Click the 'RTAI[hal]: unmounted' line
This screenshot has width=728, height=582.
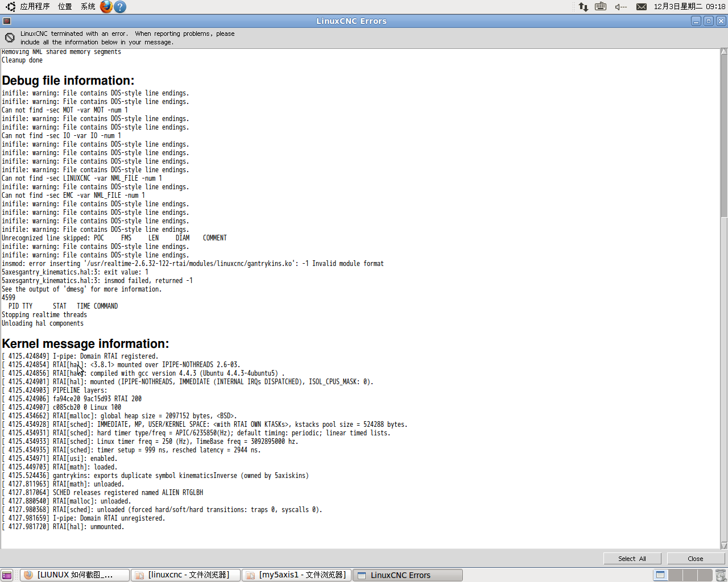click(63, 527)
